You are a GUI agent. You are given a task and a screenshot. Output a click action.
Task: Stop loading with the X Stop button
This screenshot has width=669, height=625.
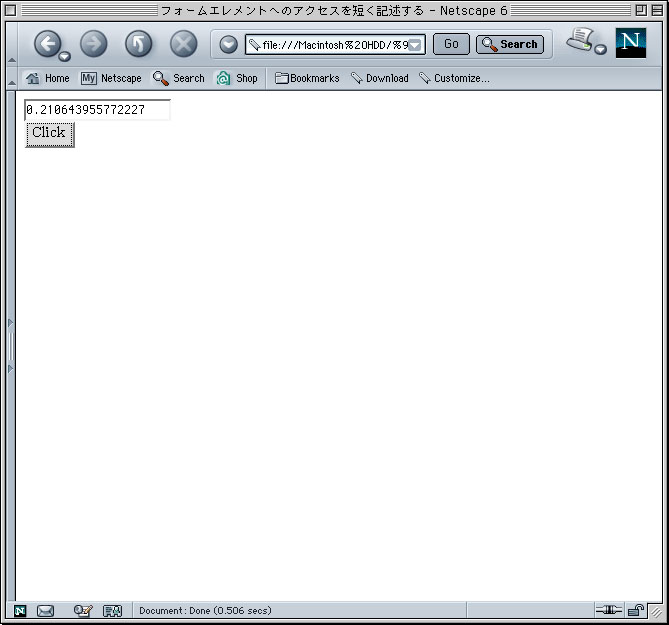click(183, 44)
